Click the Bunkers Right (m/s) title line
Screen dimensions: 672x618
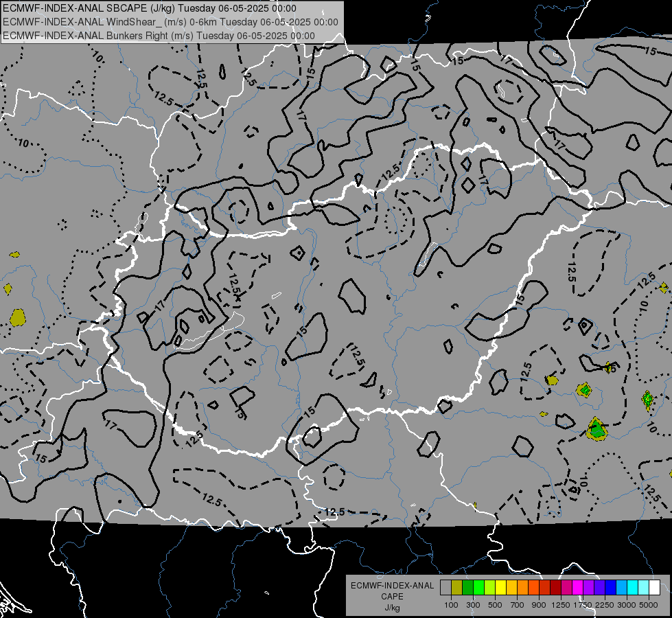pos(159,36)
